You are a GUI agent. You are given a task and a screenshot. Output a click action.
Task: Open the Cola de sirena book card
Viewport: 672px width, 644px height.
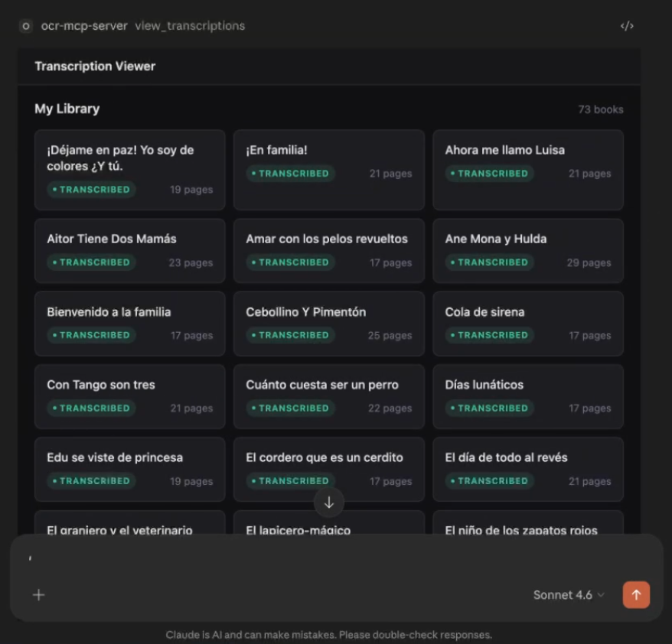coord(528,324)
